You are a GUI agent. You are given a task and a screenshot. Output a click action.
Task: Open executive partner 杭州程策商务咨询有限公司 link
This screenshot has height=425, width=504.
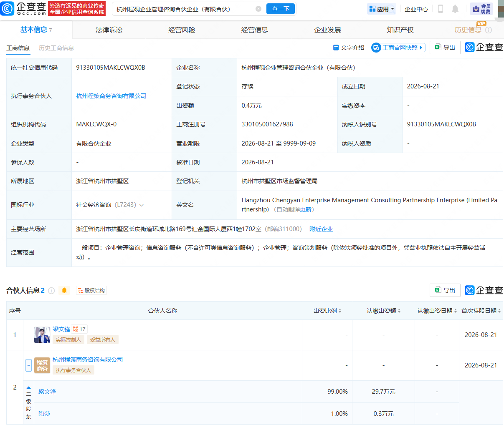pos(111,96)
